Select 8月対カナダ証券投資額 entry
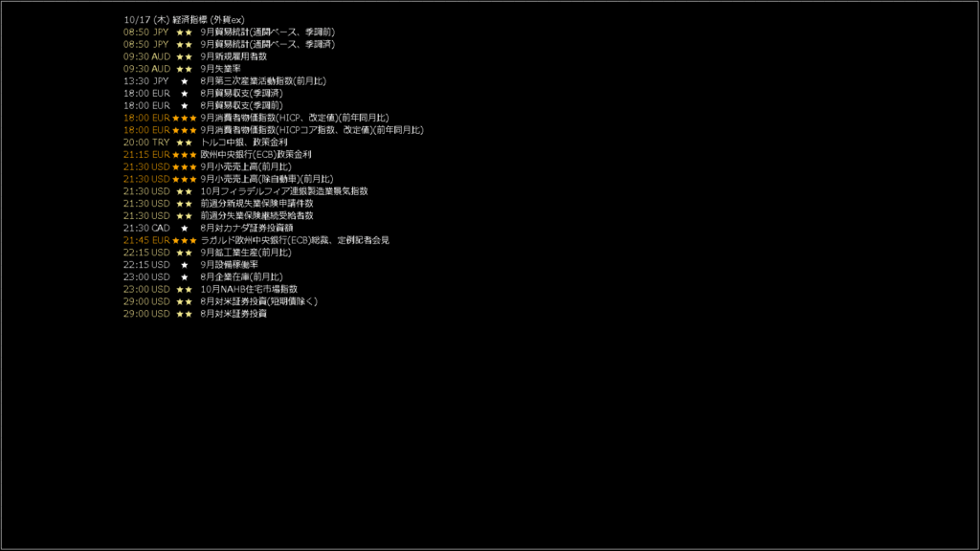This screenshot has width=980, height=551. tap(247, 228)
